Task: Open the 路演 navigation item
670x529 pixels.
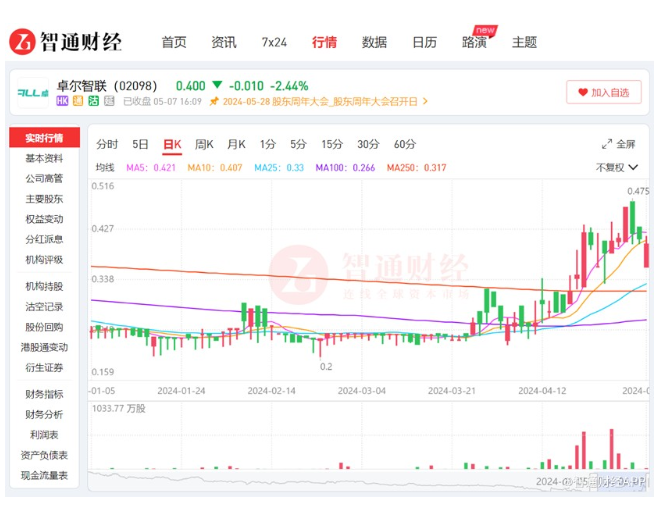Action: coord(474,42)
